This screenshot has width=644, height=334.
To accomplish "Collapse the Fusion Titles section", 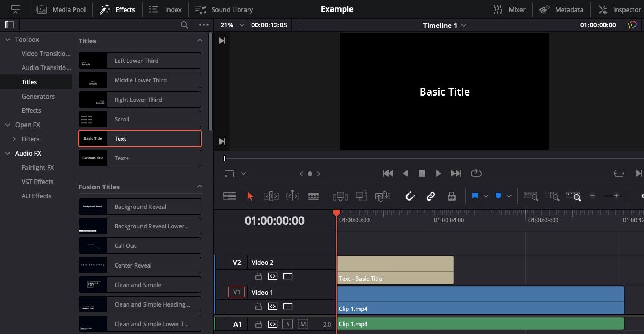I will (200, 186).
